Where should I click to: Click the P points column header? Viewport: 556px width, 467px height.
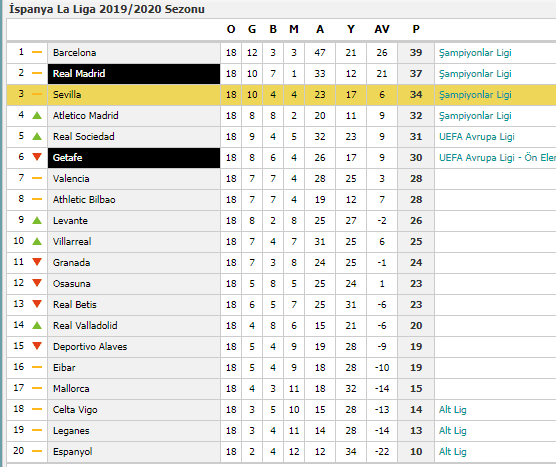[x=416, y=29]
